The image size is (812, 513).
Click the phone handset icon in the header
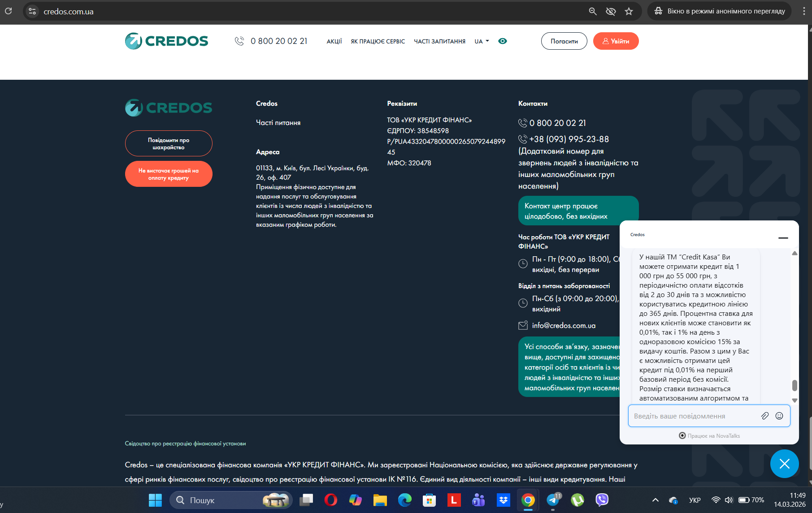(239, 41)
